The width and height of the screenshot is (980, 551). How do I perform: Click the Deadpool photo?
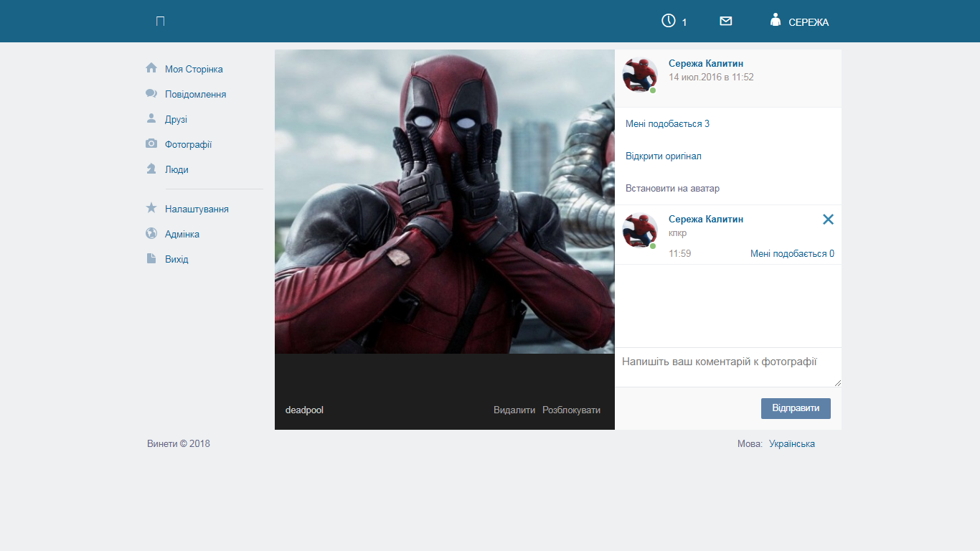click(x=445, y=202)
